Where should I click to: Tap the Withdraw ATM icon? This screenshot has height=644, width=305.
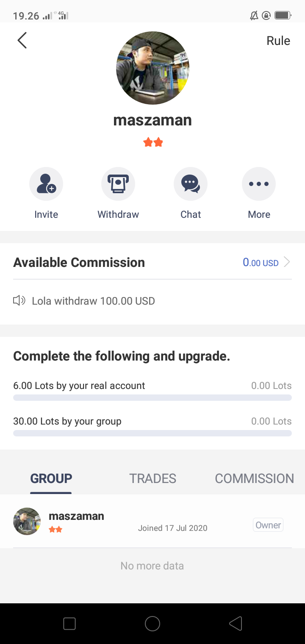point(118,184)
